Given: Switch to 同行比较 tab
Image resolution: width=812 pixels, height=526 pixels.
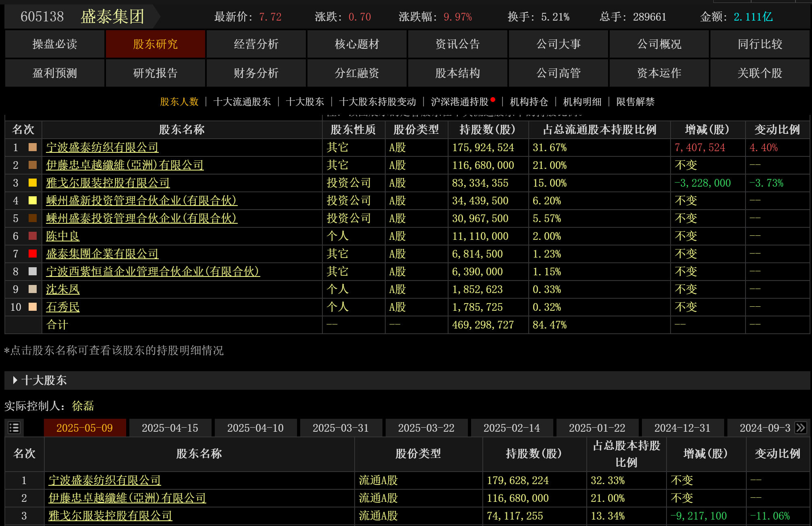Looking at the screenshot, I should click(x=760, y=44).
